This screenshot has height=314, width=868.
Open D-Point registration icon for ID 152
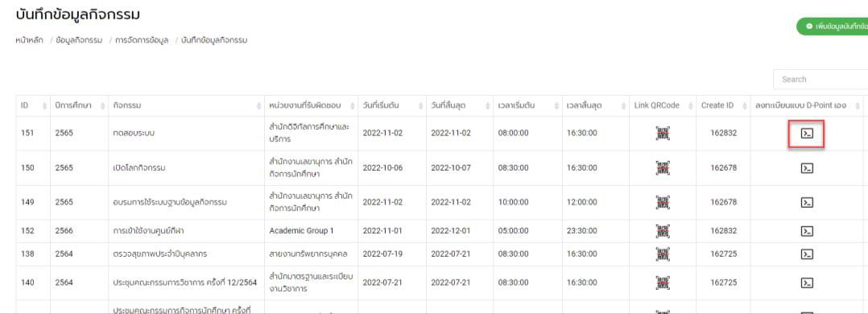[x=807, y=231]
